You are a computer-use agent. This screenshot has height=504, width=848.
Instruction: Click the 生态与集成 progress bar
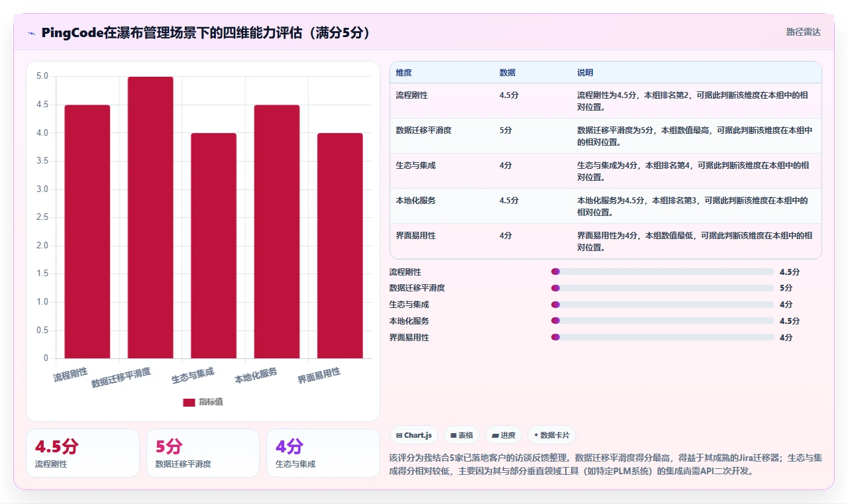(x=662, y=305)
